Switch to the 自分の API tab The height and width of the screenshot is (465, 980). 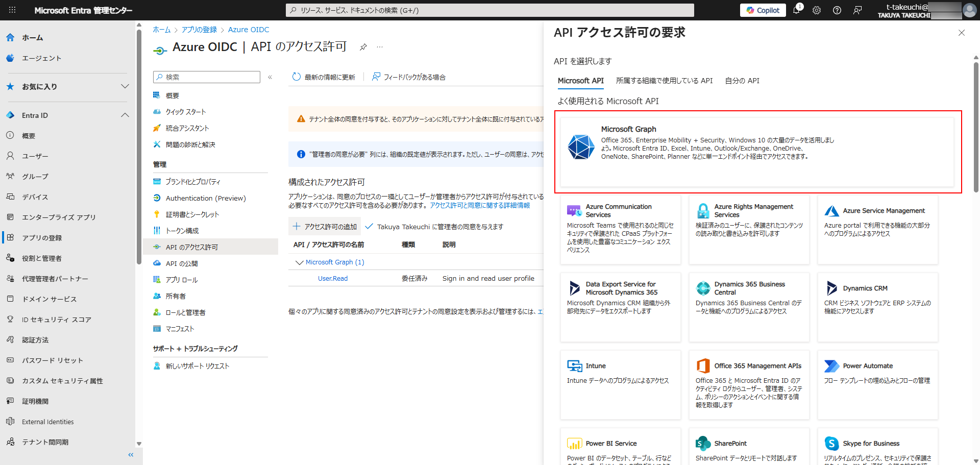coord(742,81)
